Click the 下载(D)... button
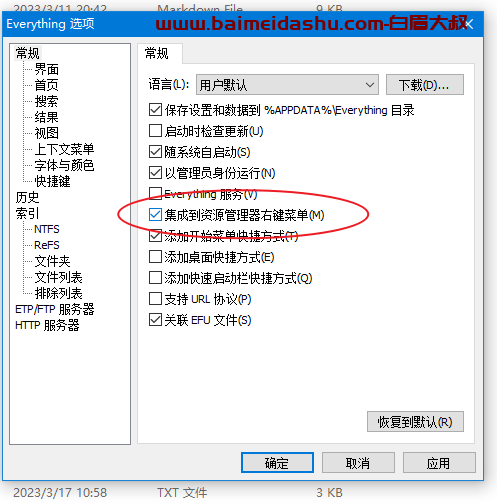The width and height of the screenshot is (497, 504). pos(425,85)
